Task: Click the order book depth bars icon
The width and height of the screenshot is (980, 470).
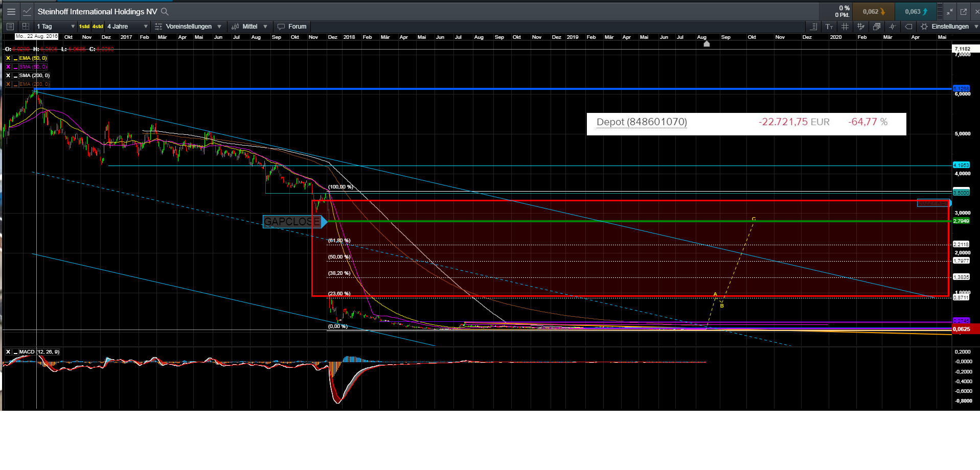Action: 940,11
